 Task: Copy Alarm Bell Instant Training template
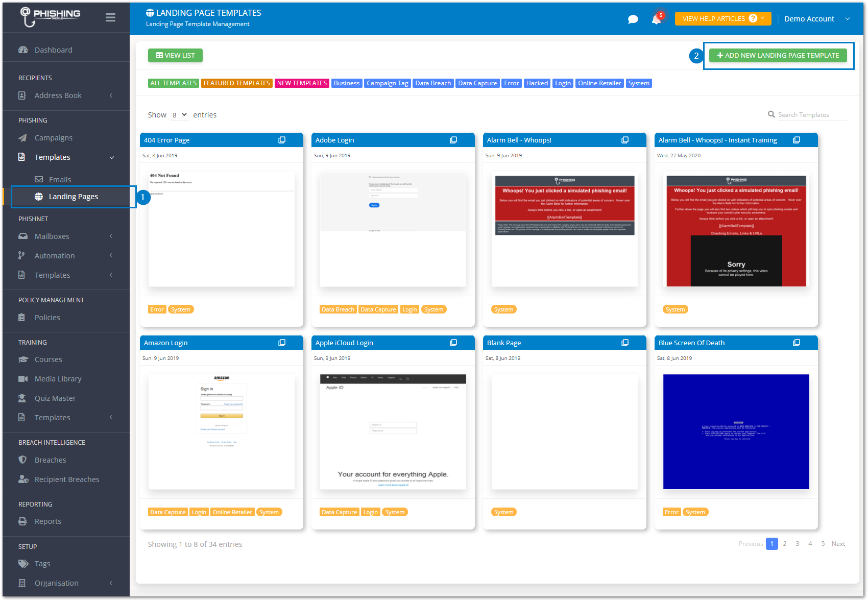click(797, 140)
